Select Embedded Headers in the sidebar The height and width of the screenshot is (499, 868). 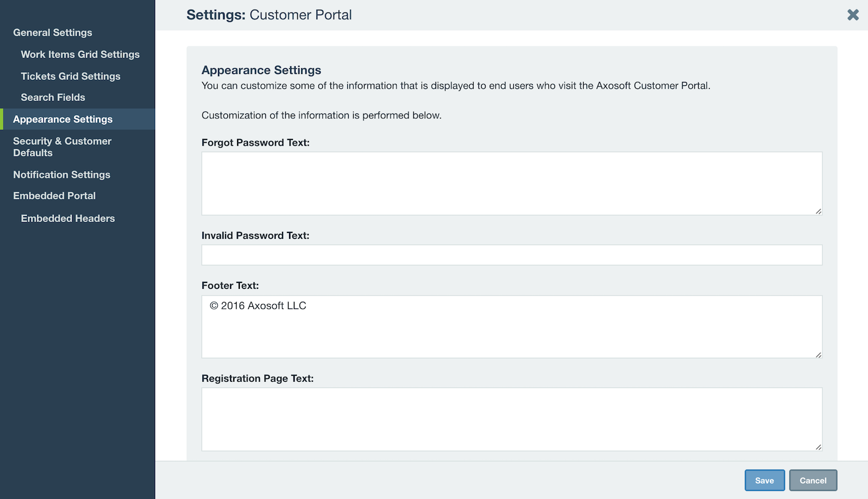click(67, 218)
